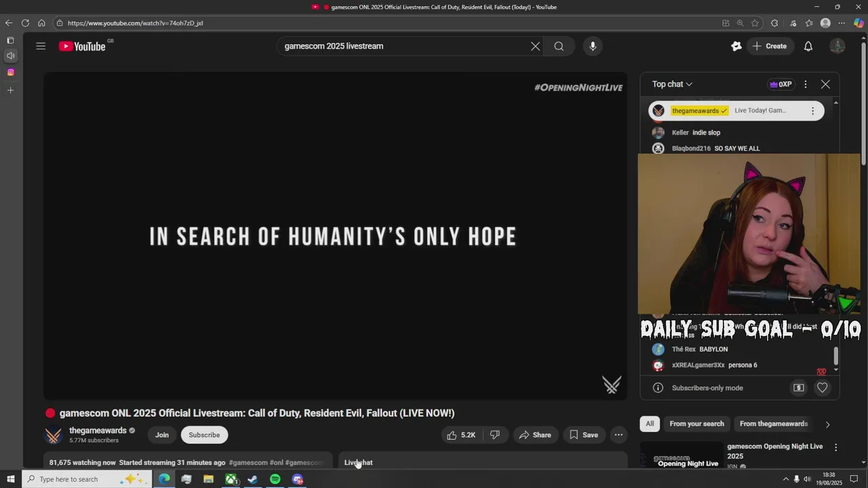Select the 'All' recommendations chip
The height and width of the screenshot is (488, 868).
coord(650,424)
